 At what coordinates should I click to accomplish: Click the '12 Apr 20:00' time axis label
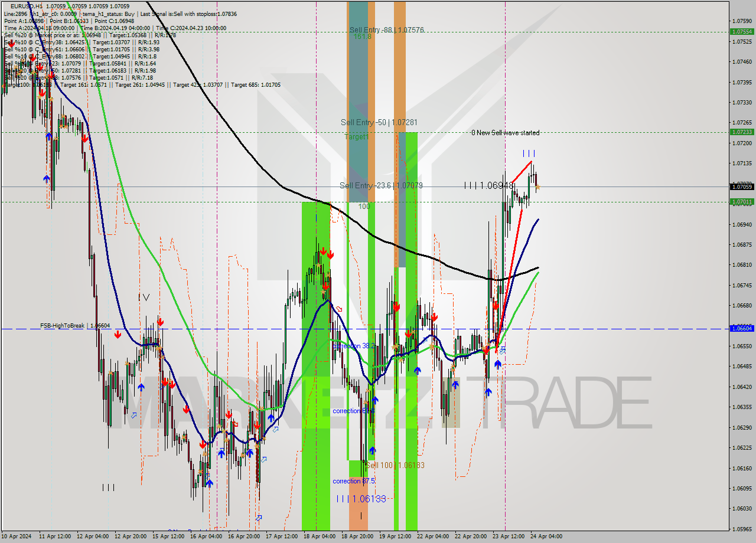[x=130, y=537]
